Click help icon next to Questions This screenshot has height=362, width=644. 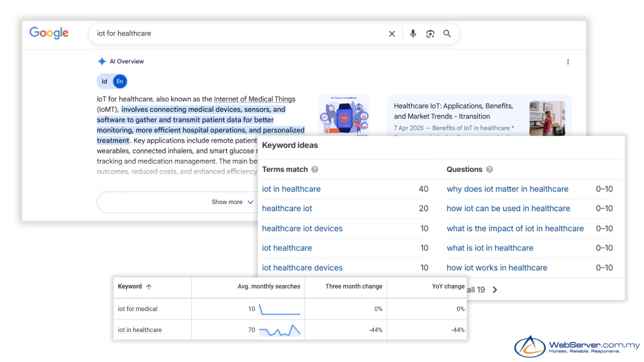coord(489,170)
